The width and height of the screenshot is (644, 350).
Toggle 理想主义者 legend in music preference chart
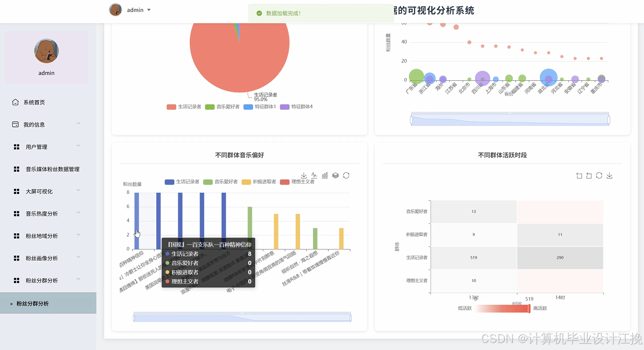(297, 182)
